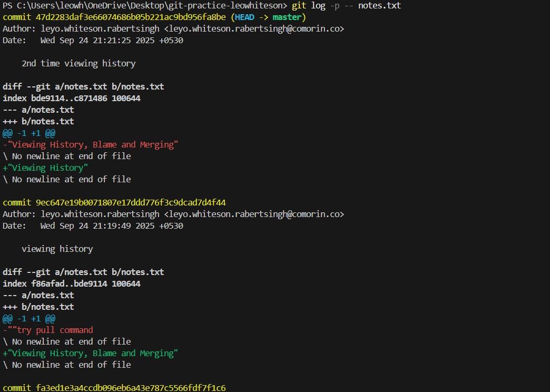Image resolution: width=550 pixels, height=392 pixels.
Task: Click the date line showing 21:21:25
Action: [x=112, y=41]
